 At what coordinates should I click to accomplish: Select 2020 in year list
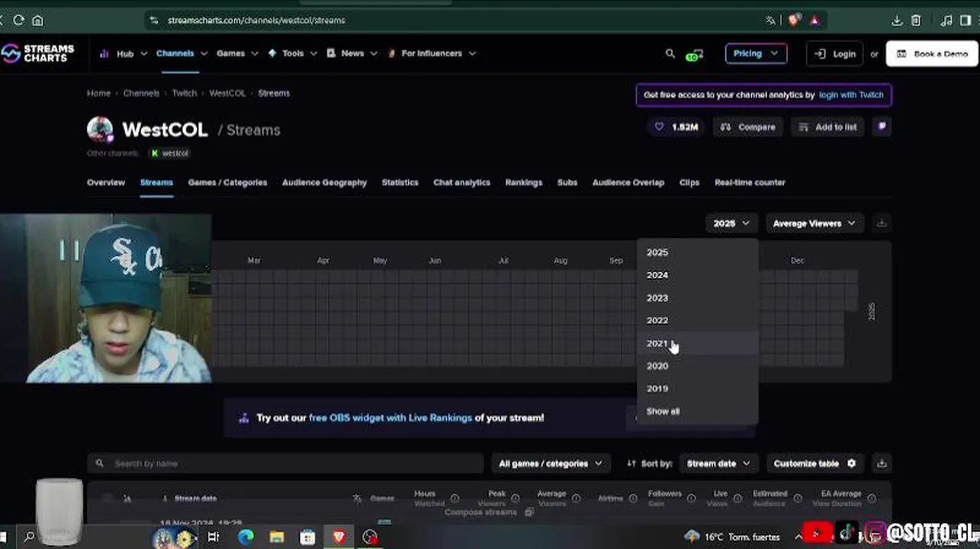pyautogui.click(x=698, y=366)
